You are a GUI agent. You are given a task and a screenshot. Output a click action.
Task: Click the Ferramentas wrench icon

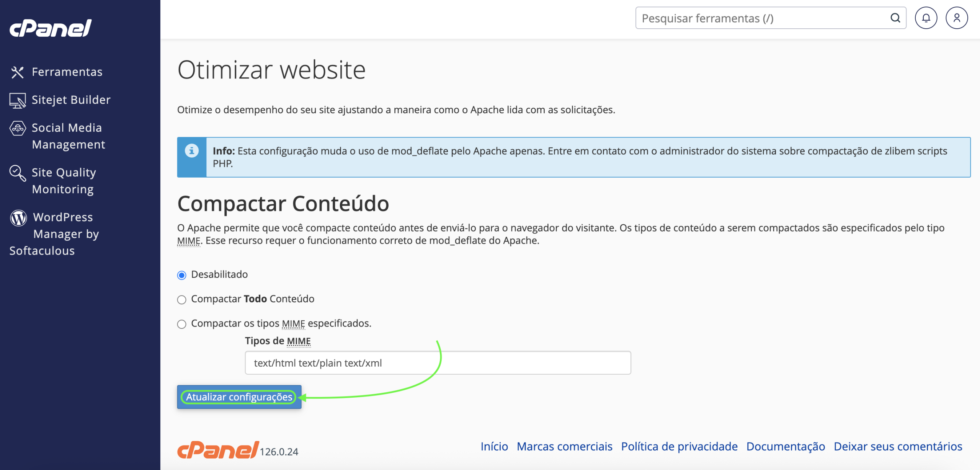coord(17,72)
